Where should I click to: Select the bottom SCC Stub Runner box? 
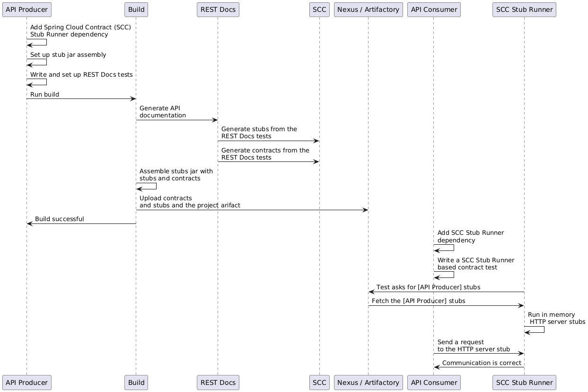(524, 382)
